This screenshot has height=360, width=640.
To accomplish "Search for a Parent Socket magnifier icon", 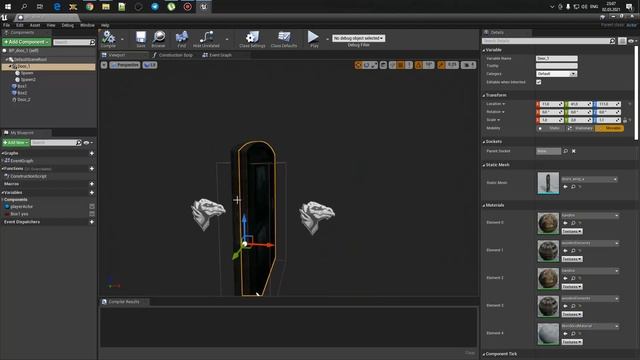I will (566, 151).
